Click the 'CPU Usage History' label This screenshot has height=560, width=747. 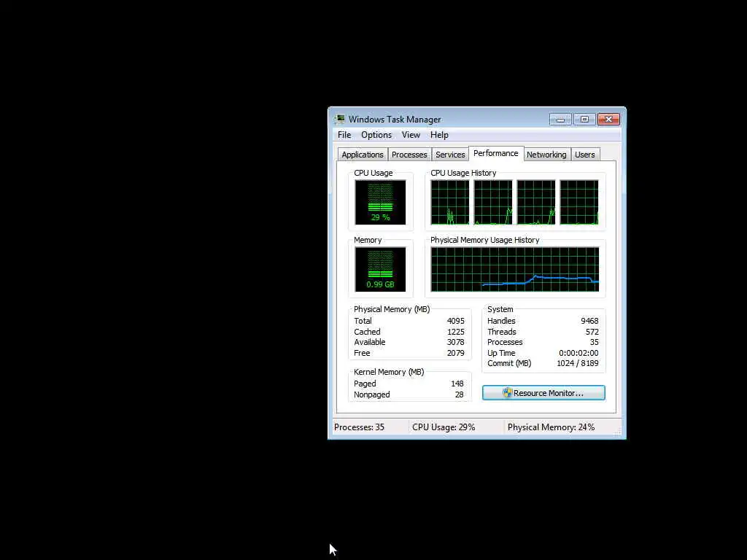click(463, 173)
